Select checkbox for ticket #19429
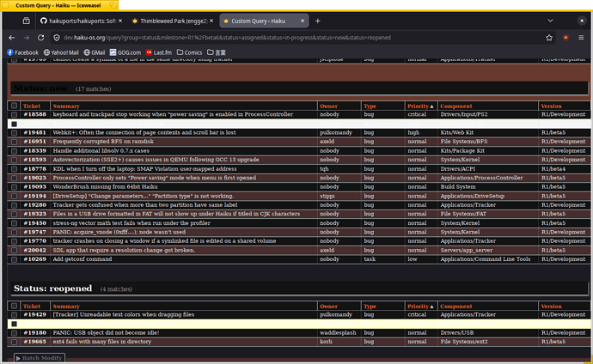 coord(14,314)
